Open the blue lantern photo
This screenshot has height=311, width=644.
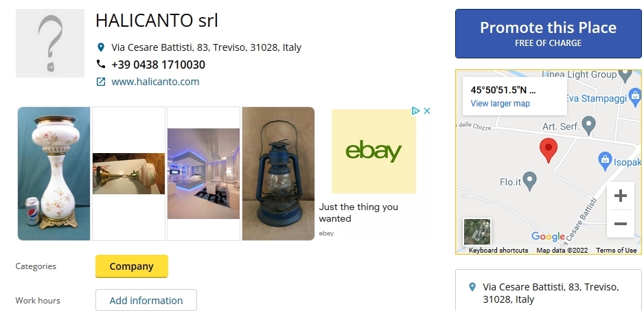click(x=278, y=174)
